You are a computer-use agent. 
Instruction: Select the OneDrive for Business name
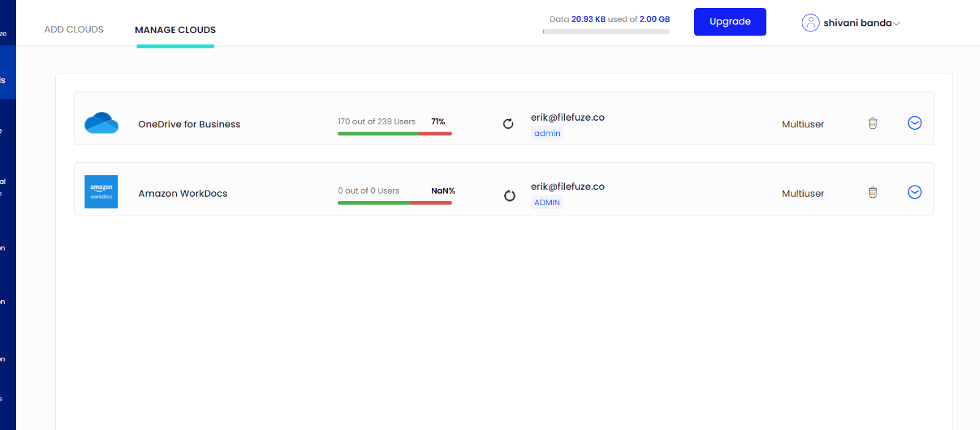click(x=189, y=124)
